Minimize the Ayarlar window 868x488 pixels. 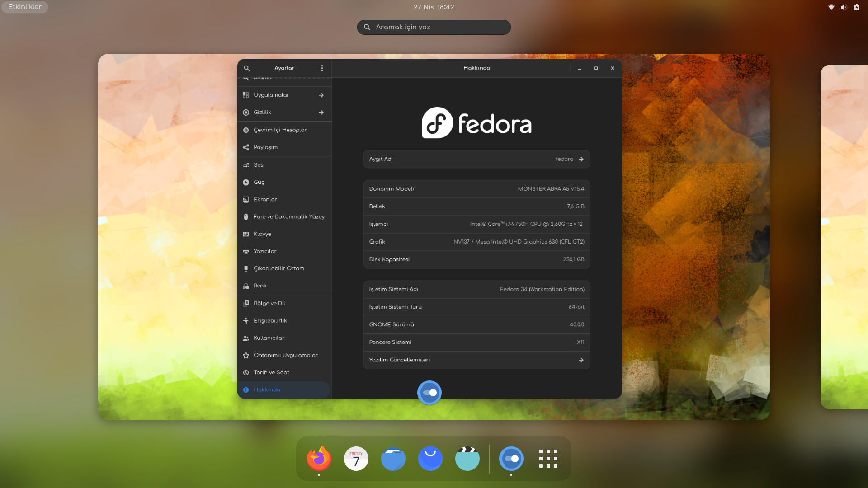tap(579, 68)
